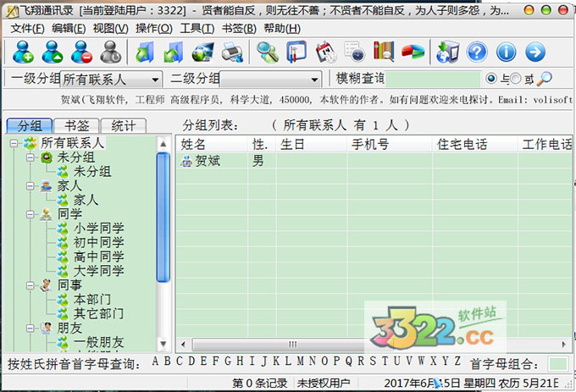This screenshot has width=576, height=392.
Task: Click the first import folder icon
Action: [144, 52]
